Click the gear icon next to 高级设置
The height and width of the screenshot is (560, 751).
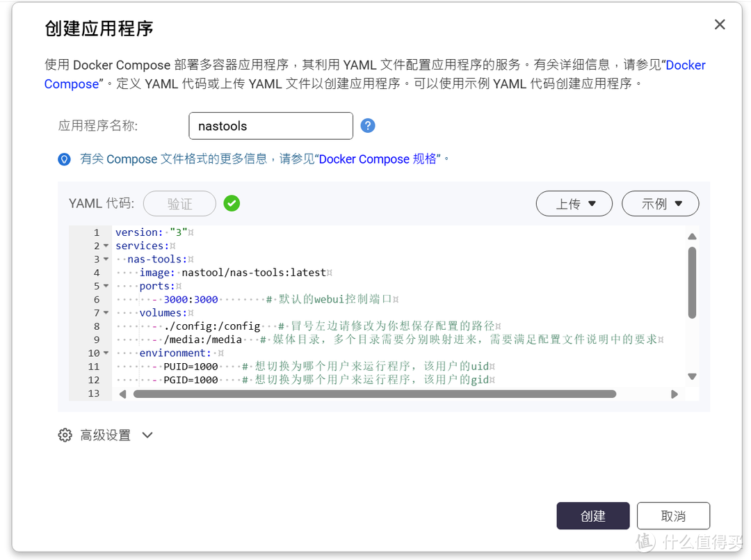pos(65,435)
